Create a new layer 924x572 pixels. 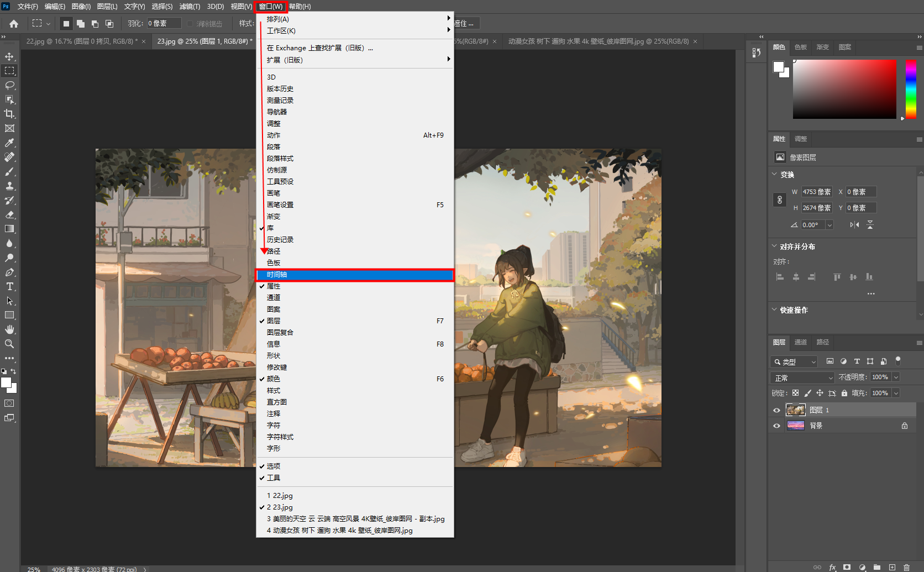pyautogui.click(x=892, y=568)
